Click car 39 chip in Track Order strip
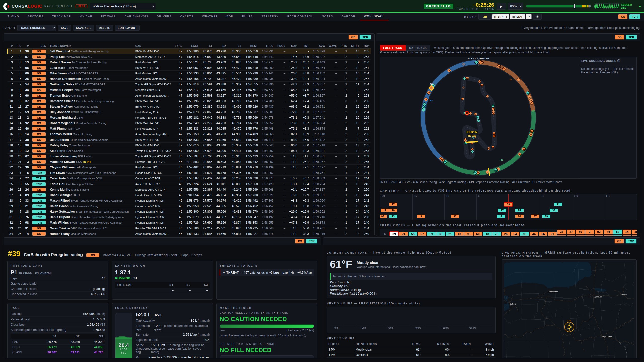 [x=394, y=234]
